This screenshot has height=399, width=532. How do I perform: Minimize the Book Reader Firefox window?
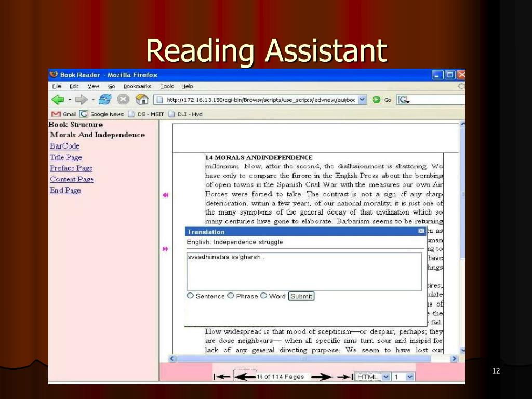tap(437, 75)
